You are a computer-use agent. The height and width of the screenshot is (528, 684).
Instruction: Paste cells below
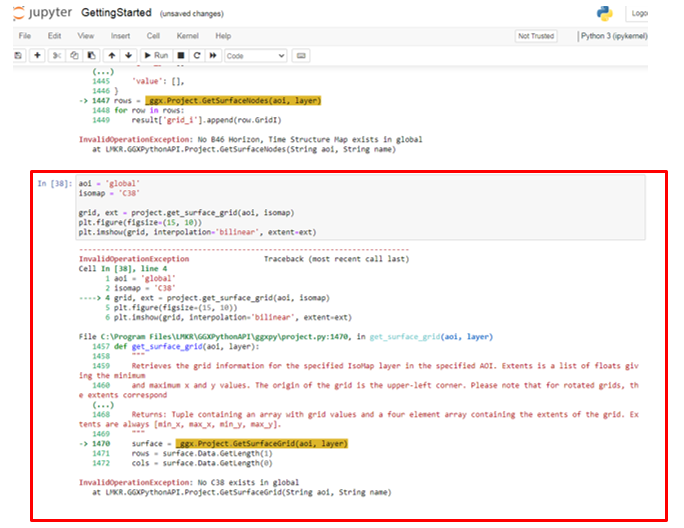tap(92, 55)
